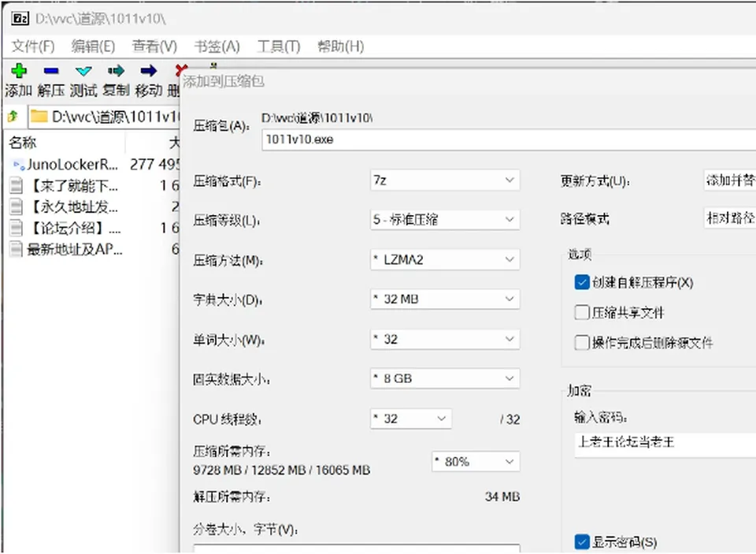Open the CPU 线程数 dropdown
This screenshot has height=554, width=756.
pos(411,419)
